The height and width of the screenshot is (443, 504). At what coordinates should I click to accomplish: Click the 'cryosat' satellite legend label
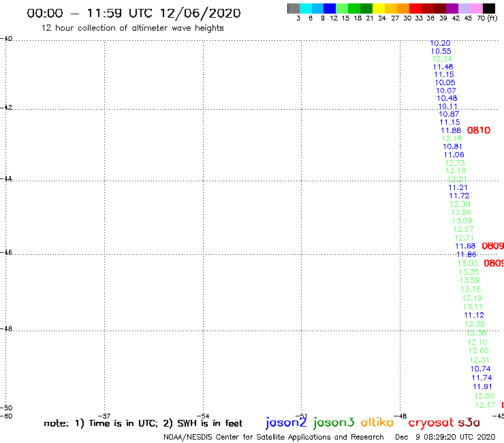tap(431, 423)
